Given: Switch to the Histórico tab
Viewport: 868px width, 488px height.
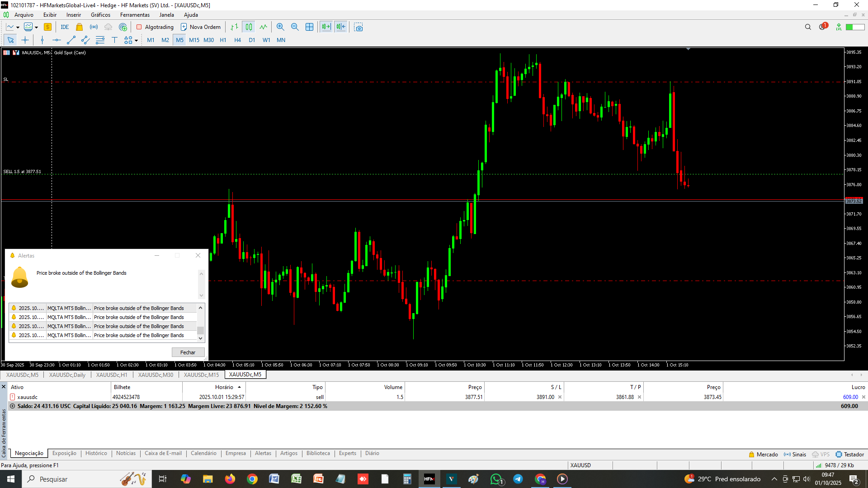Looking at the screenshot, I should click(96, 453).
